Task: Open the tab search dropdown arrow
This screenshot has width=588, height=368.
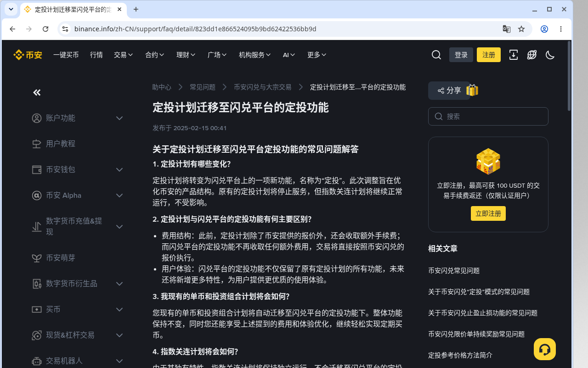Action: pos(11,9)
